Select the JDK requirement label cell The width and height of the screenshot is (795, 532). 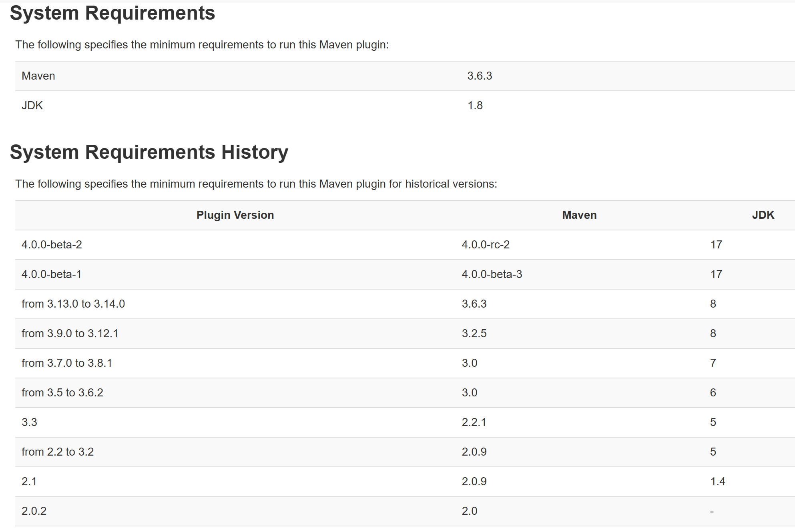coord(32,106)
